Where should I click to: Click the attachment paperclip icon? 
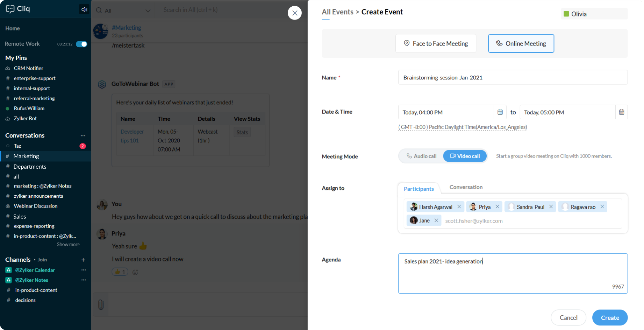(101, 305)
